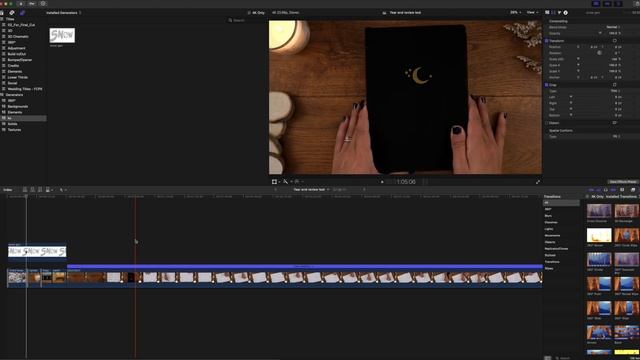
Task: Select Lower Thirds titles category
Action: [18, 77]
